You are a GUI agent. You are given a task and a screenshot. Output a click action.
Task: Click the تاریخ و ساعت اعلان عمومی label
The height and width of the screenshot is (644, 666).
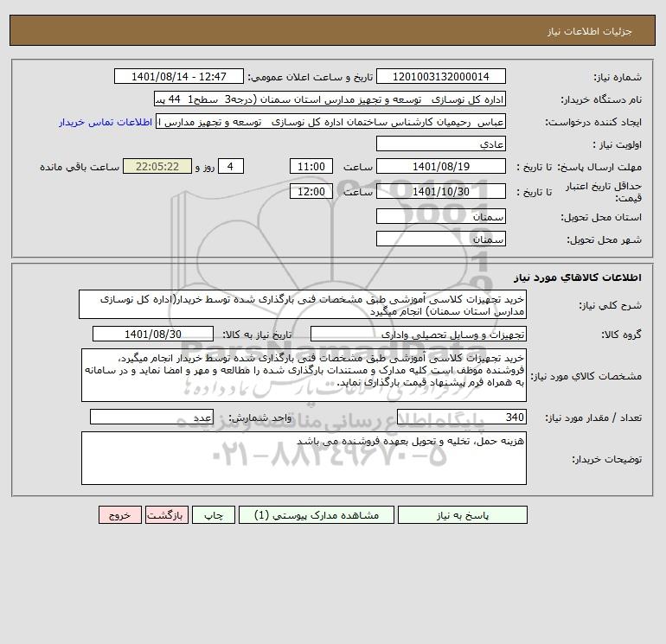(x=310, y=77)
